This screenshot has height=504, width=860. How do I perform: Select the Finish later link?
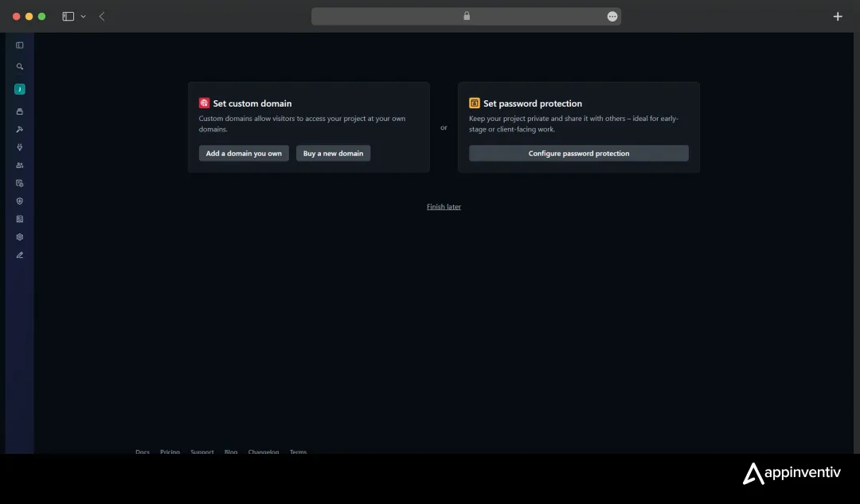[x=444, y=206]
